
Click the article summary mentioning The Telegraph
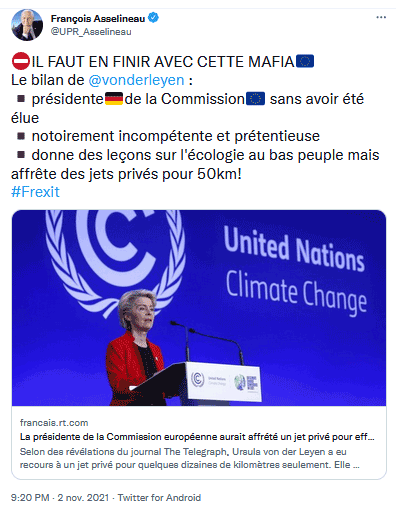coord(190,458)
